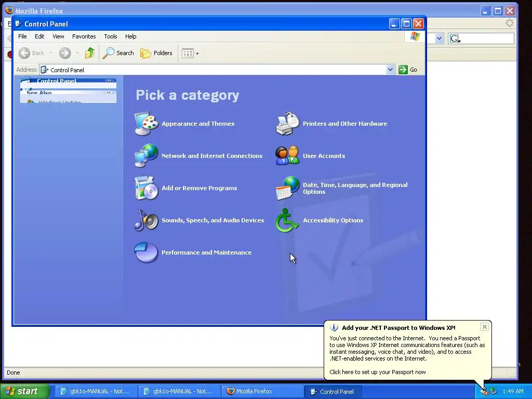
Task: Open the Views dropdown button
Action: click(190, 54)
